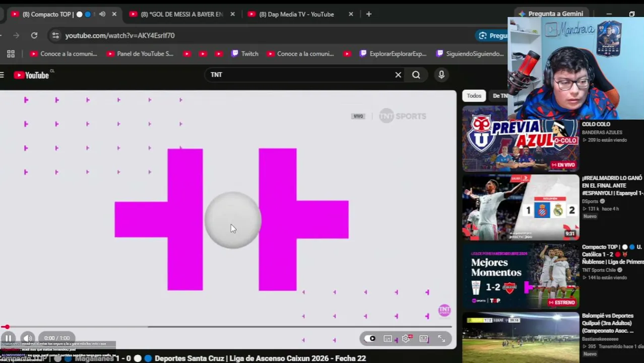Open the apps grid in bookmarks bar

[11, 54]
